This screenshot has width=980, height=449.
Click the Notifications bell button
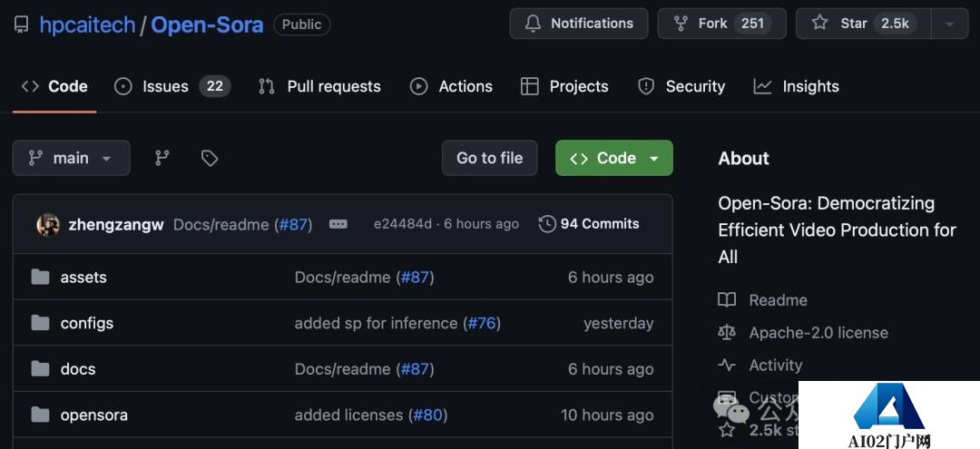579,24
